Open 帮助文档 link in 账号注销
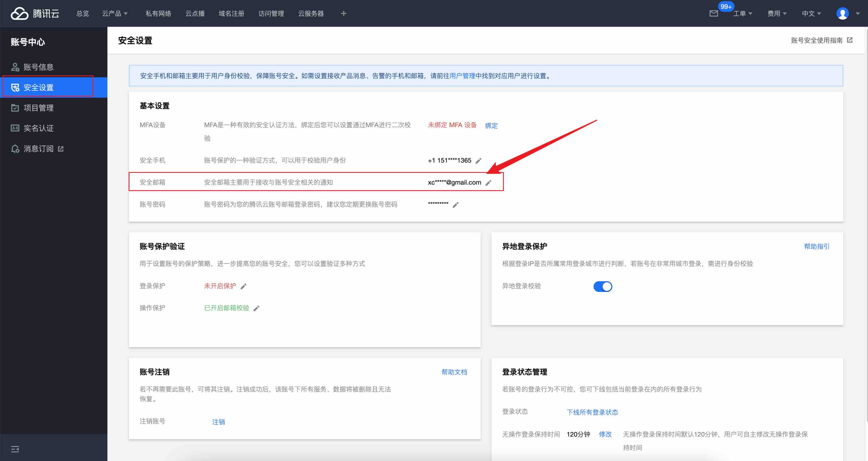The height and width of the screenshot is (461, 868). click(454, 372)
